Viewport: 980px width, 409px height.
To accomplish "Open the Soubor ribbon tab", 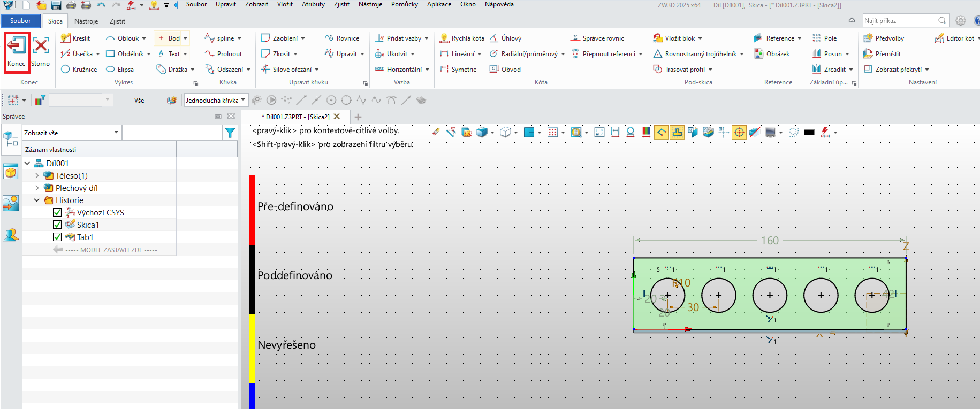I will click(x=20, y=21).
